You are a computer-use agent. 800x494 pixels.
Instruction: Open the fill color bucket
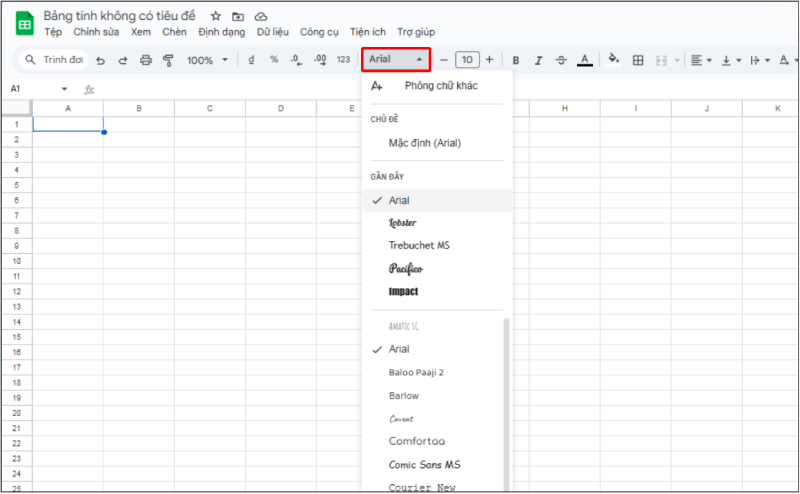[614, 60]
